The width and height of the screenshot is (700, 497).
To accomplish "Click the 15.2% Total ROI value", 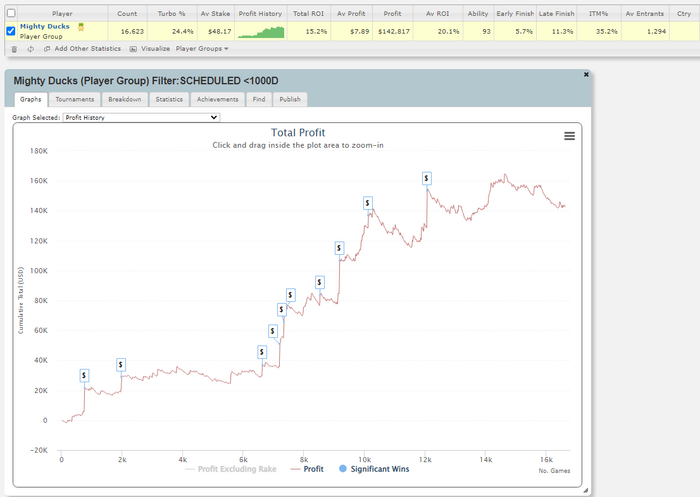I will click(x=316, y=32).
